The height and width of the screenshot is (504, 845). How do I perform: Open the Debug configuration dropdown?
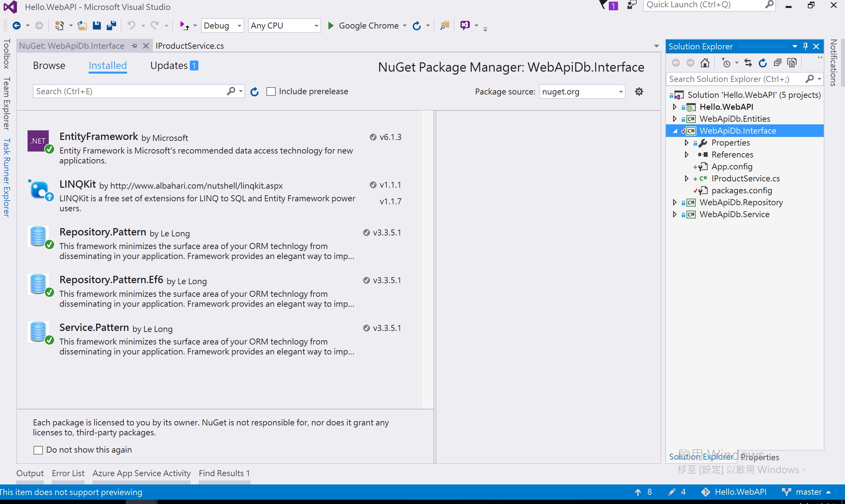(x=223, y=26)
